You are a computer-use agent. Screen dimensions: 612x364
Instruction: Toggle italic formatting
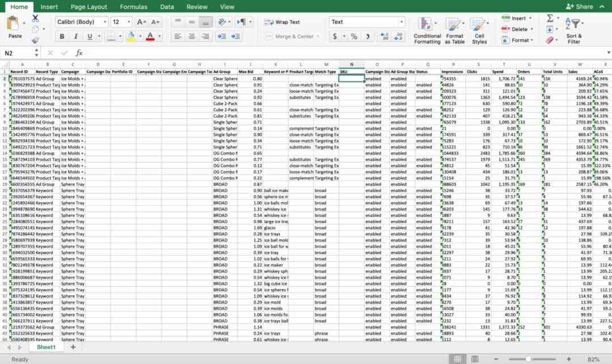(75, 36)
